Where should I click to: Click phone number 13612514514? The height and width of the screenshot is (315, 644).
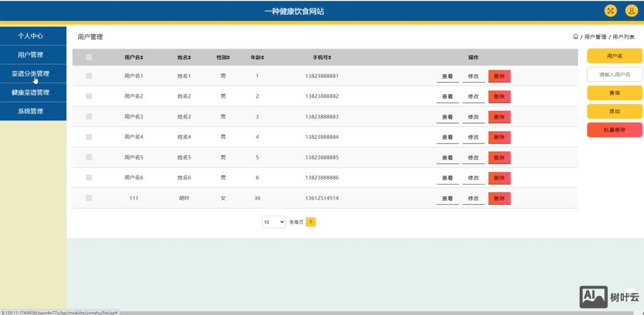click(321, 198)
